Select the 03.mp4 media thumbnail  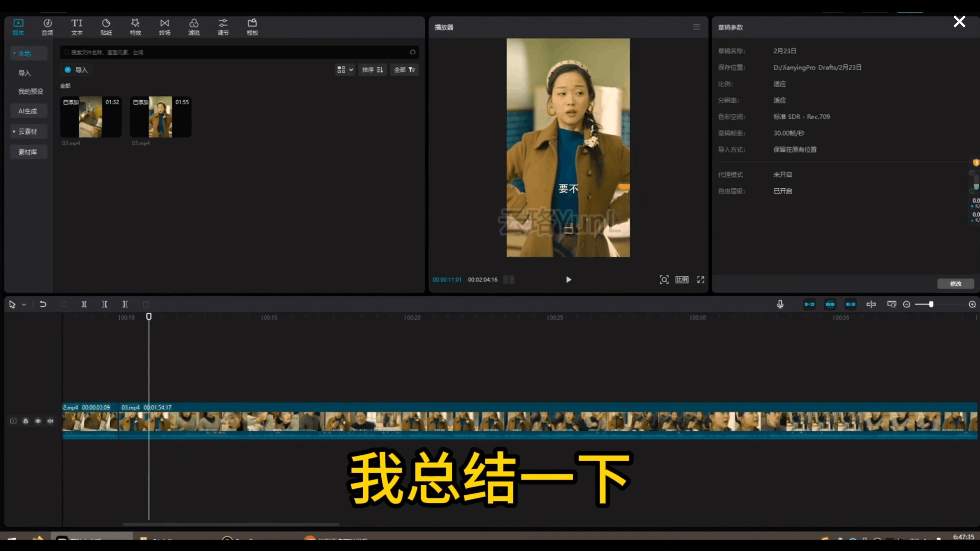(x=161, y=117)
